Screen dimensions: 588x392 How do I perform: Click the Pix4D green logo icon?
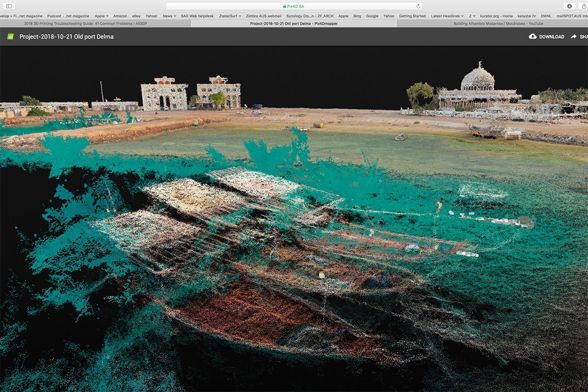[x=10, y=37]
